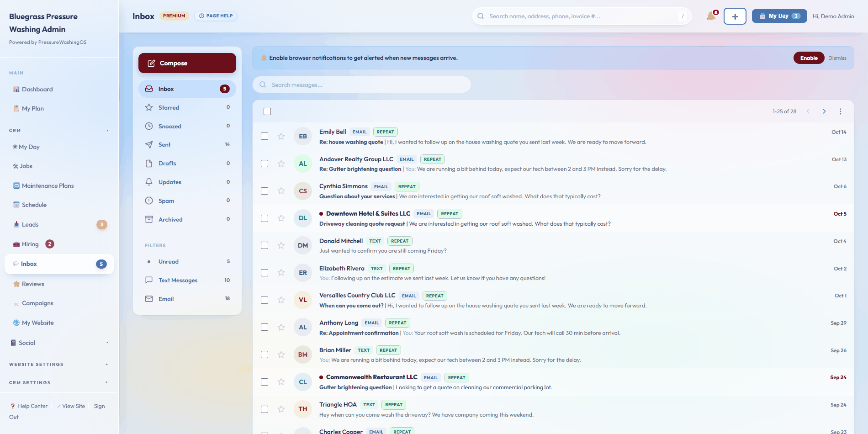Check the Andover Realty Group LLC checkbox

265,164
